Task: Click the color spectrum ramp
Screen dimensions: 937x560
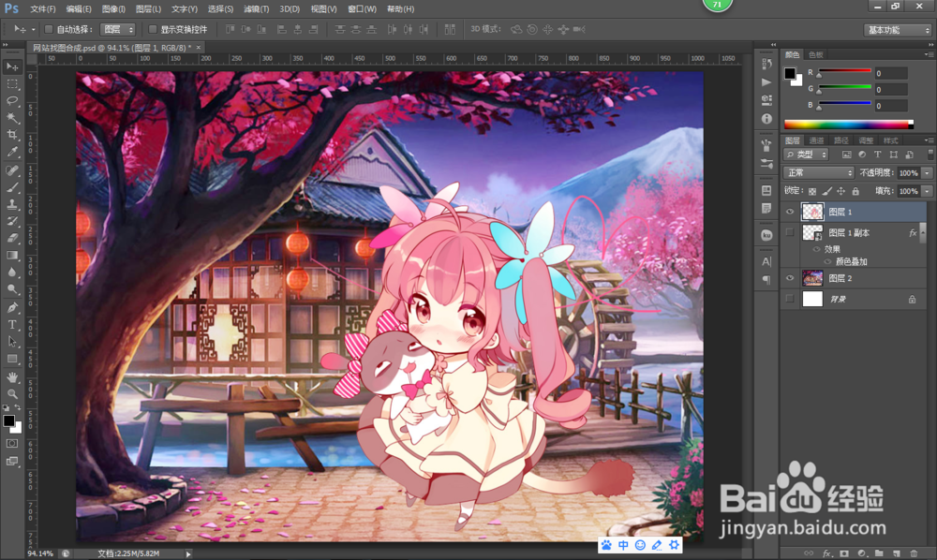Action: 849,125
